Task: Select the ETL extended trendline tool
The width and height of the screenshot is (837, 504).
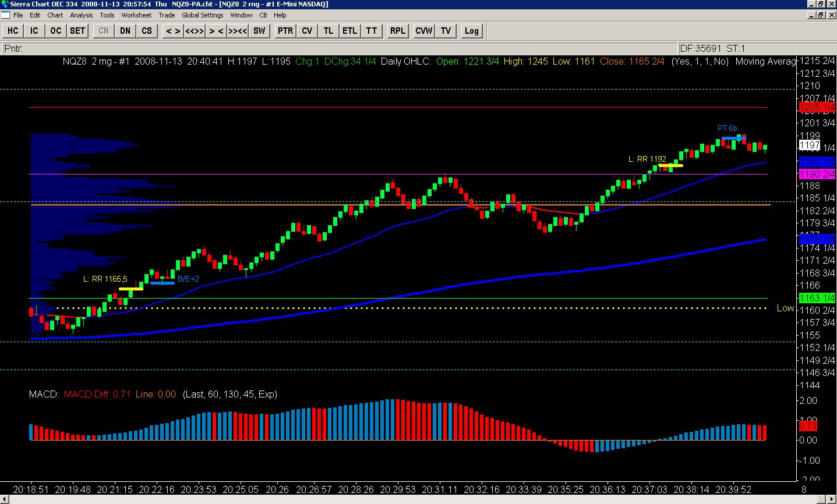Action: click(350, 31)
